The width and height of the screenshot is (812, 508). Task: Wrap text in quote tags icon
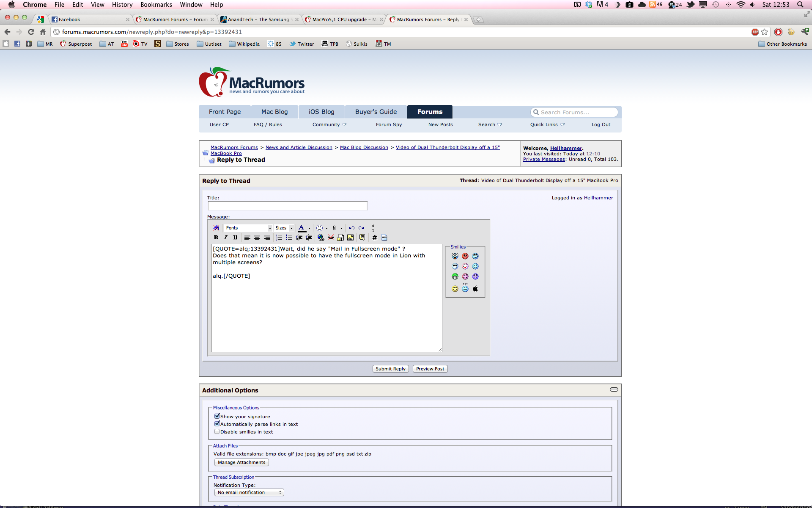tap(362, 237)
